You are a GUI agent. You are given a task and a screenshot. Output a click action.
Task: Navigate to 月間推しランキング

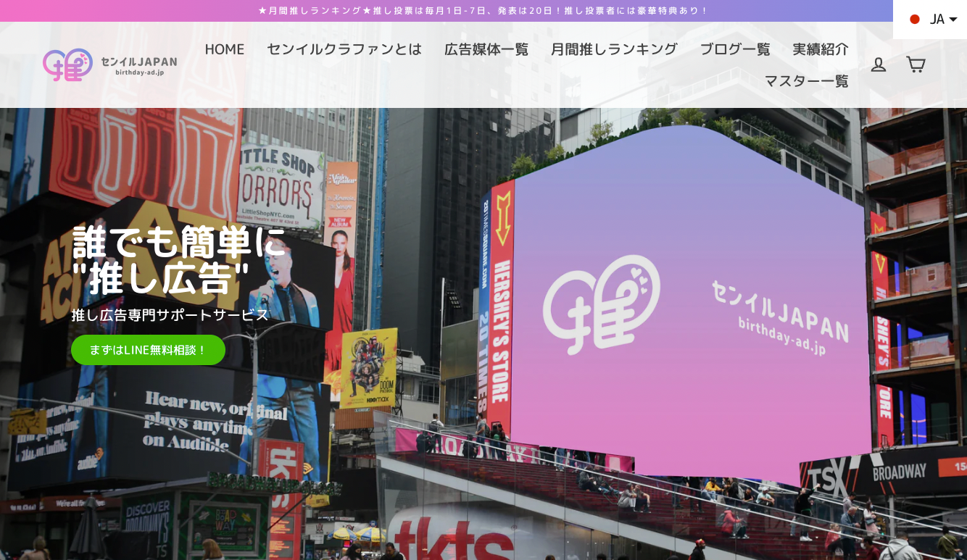pos(614,49)
